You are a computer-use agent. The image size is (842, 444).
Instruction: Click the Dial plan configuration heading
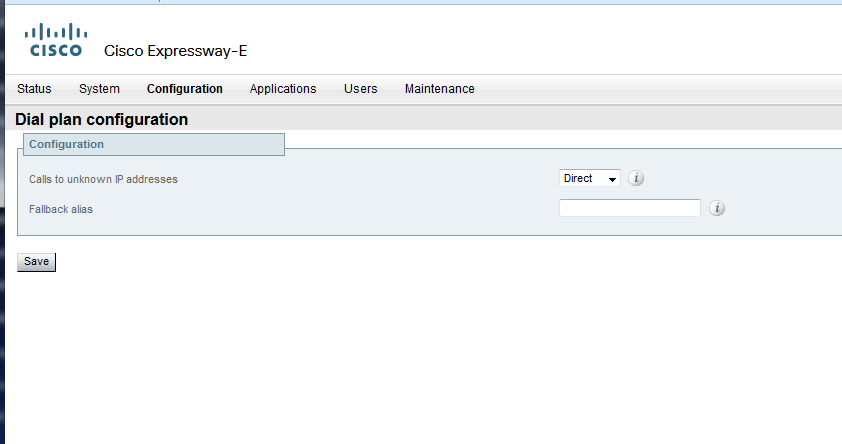click(x=101, y=119)
